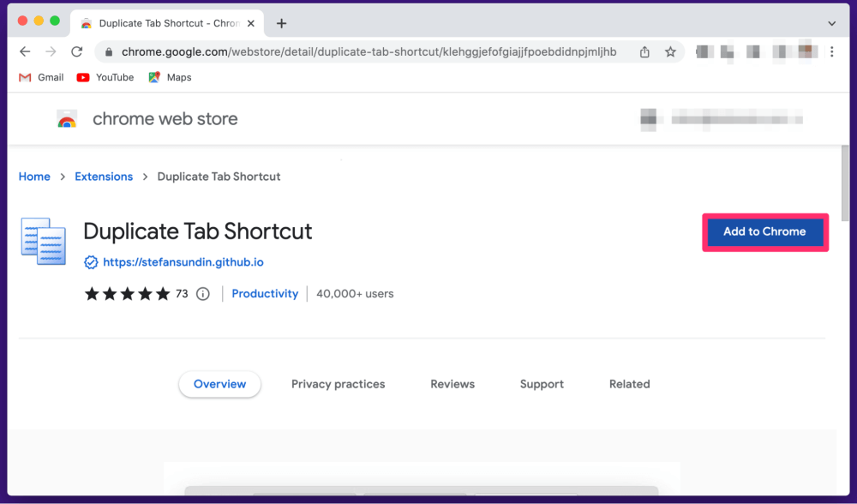The width and height of the screenshot is (857, 504).
Task: Expand the tab search chevron
Action: 832,23
